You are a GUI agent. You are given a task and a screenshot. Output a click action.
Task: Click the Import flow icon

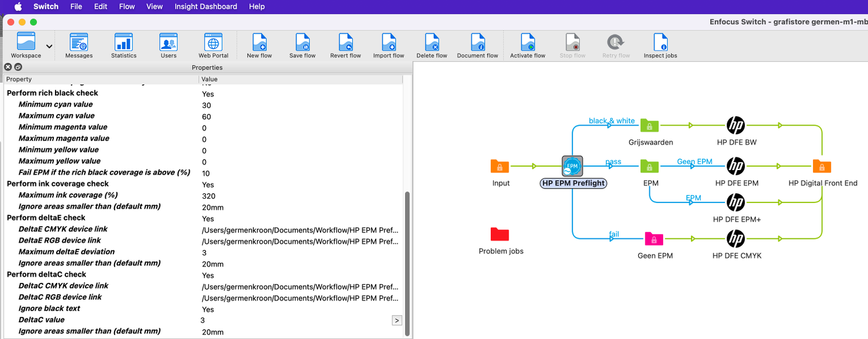389,45
